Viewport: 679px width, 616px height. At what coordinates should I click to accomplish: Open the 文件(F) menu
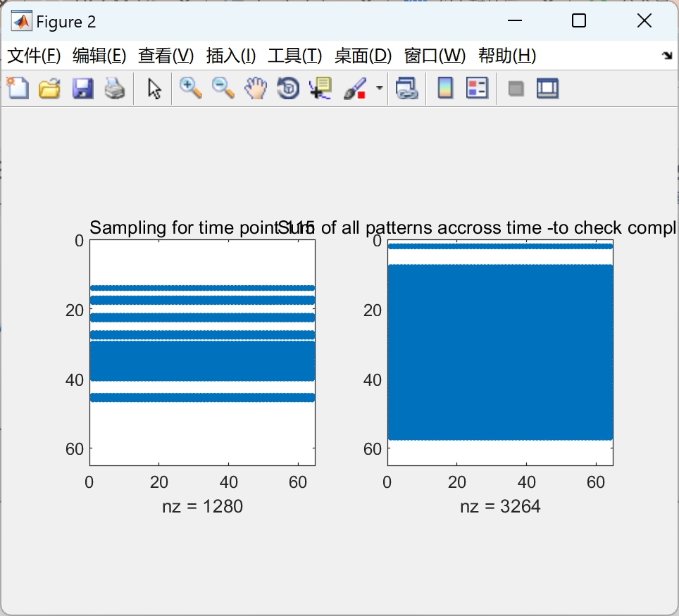click(x=34, y=56)
